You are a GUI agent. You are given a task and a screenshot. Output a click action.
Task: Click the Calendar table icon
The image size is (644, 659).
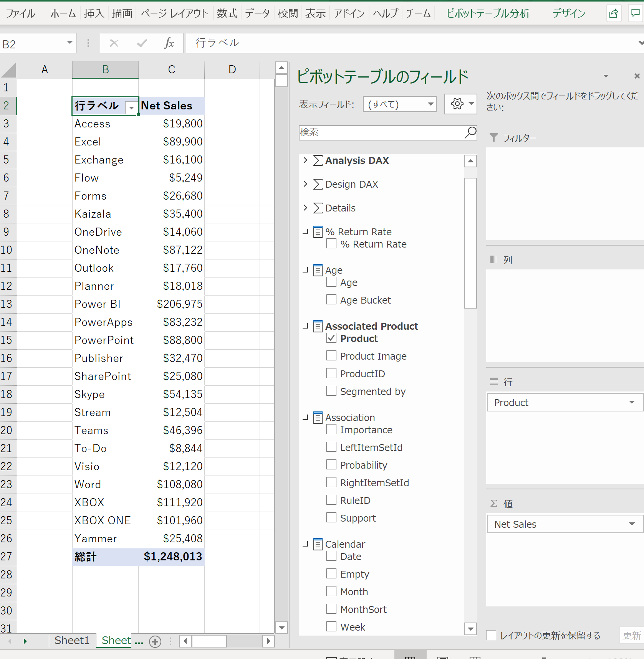point(318,544)
